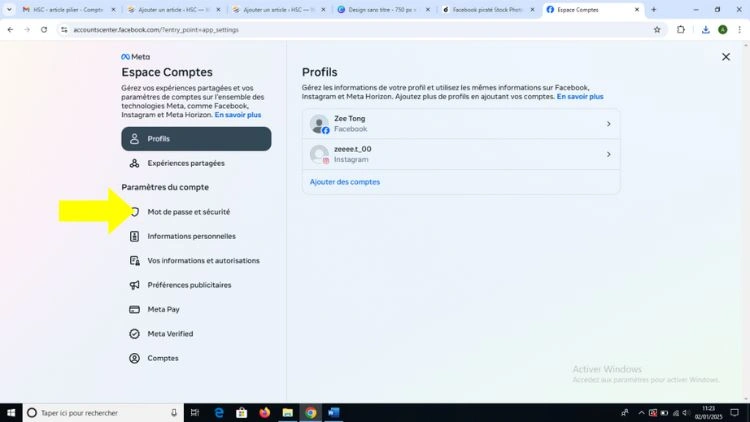Click the Comptes person icon
This screenshot has width=750, height=422.
134,358
